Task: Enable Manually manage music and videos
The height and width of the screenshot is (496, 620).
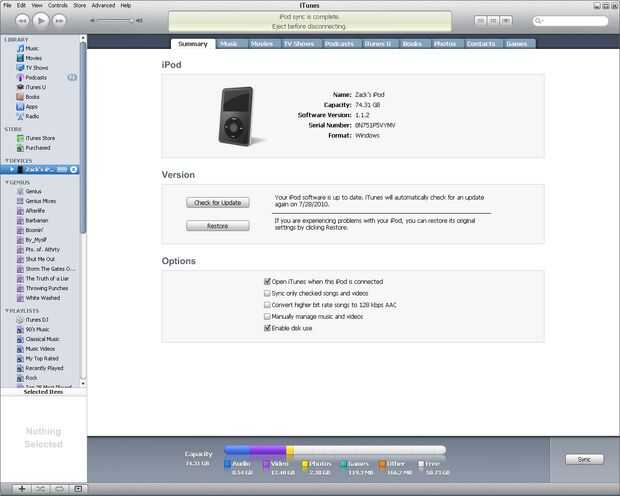Action: coord(267,316)
